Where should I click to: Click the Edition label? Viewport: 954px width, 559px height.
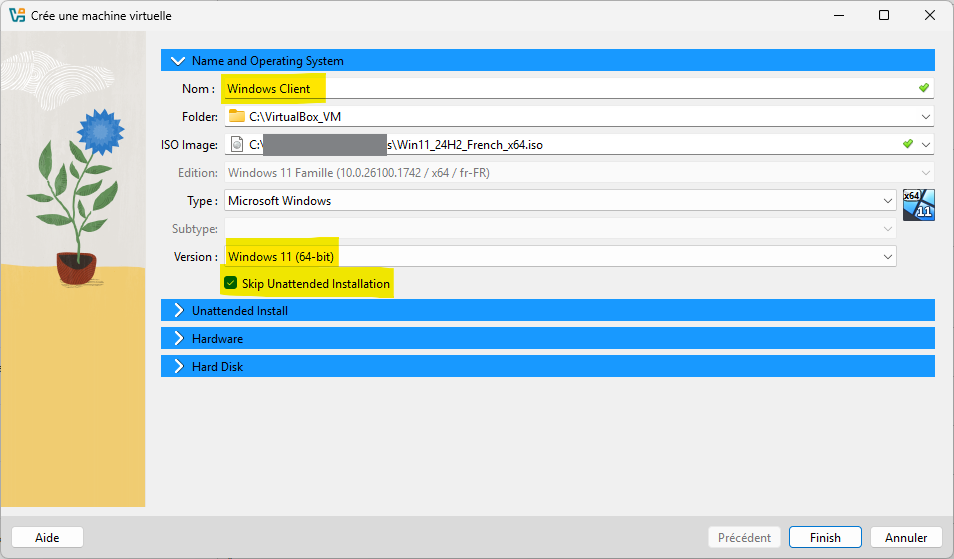pos(198,173)
